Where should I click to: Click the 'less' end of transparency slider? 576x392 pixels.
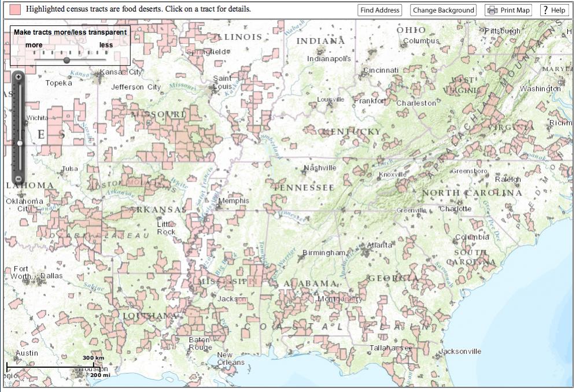point(106,45)
